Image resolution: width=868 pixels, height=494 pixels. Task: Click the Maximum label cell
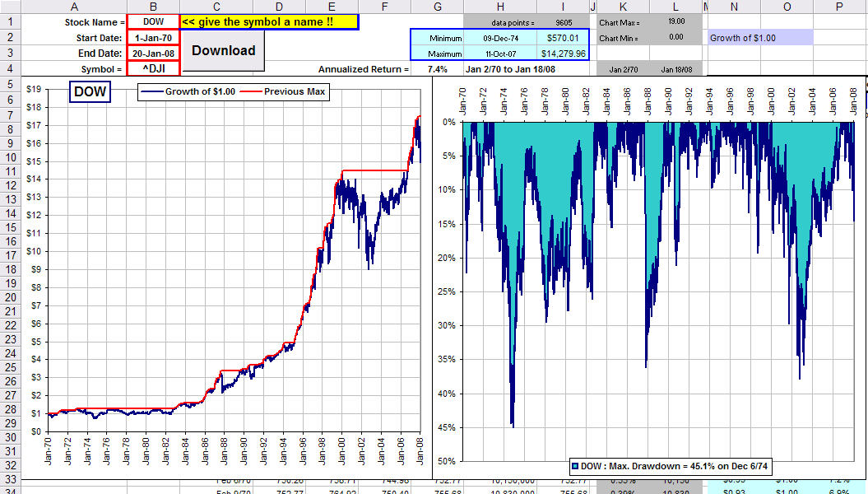438,54
